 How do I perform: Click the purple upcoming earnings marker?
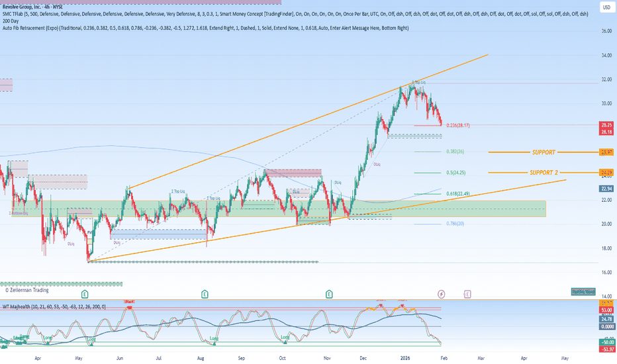point(468,293)
